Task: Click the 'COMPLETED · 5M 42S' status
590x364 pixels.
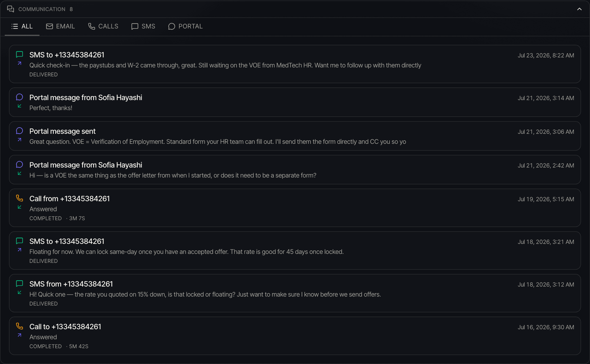Action: [59, 346]
